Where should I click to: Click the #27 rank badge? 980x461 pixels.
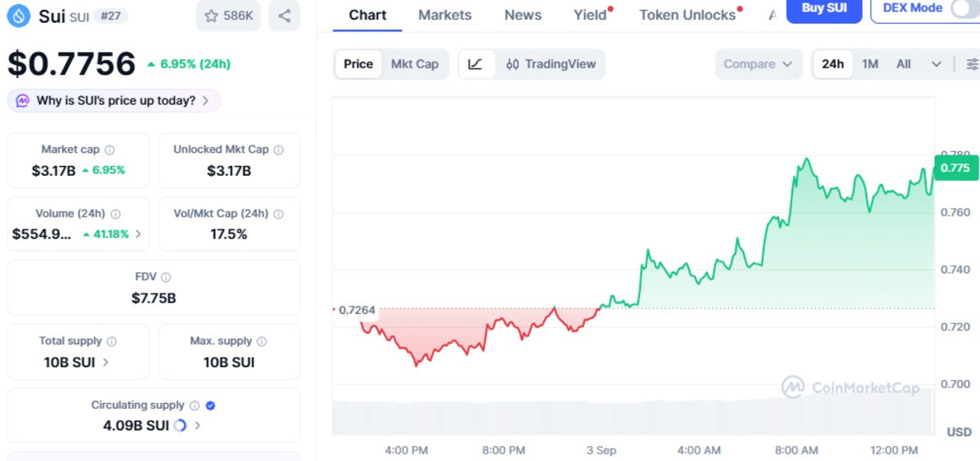tap(109, 16)
